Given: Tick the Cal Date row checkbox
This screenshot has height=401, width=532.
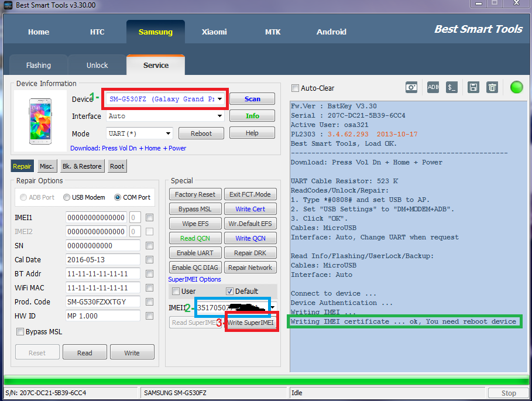Looking at the screenshot, I should pyautogui.click(x=149, y=259).
